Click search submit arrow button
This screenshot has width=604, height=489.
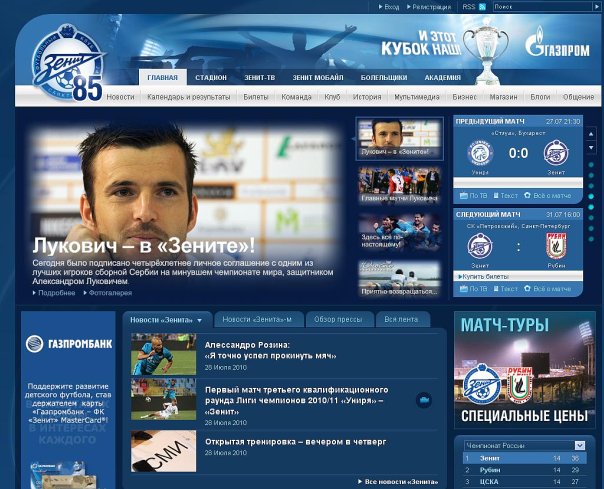click(x=597, y=7)
